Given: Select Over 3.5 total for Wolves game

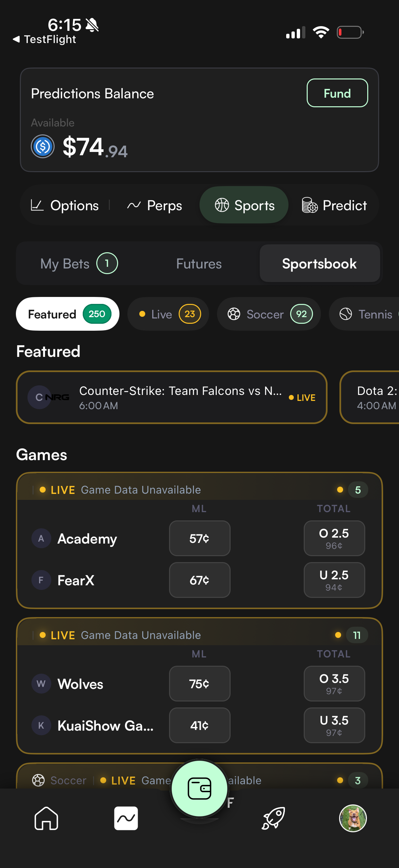Looking at the screenshot, I should [x=334, y=683].
